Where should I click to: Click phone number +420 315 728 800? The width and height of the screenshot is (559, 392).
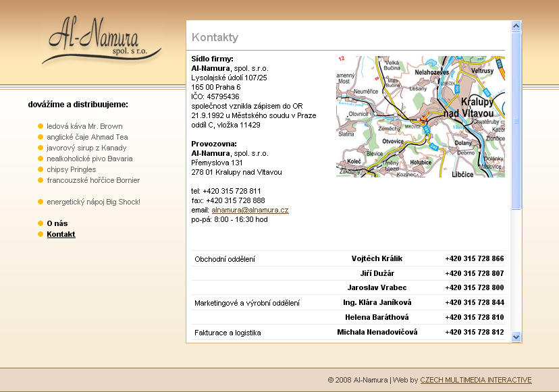(x=474, y=287)
